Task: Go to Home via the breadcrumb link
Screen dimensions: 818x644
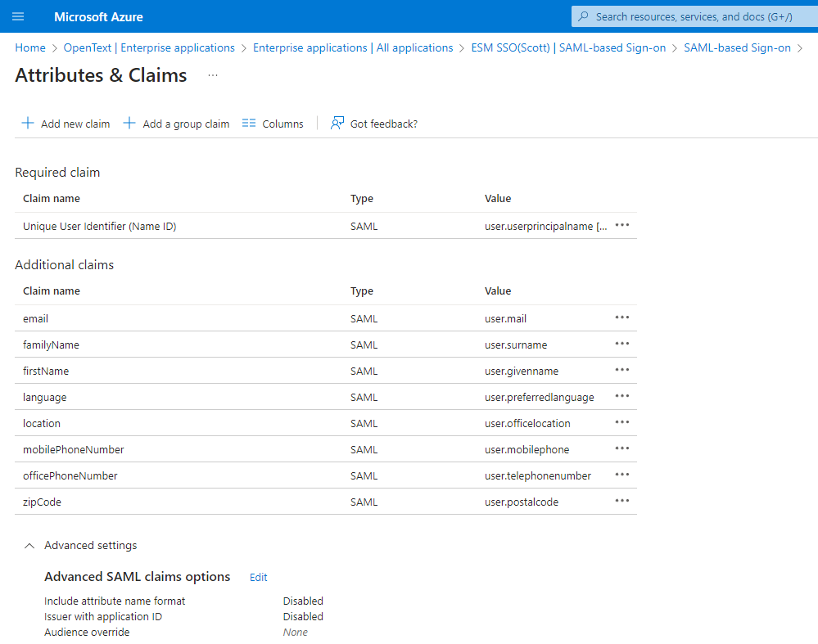Action: pos(30,47)
